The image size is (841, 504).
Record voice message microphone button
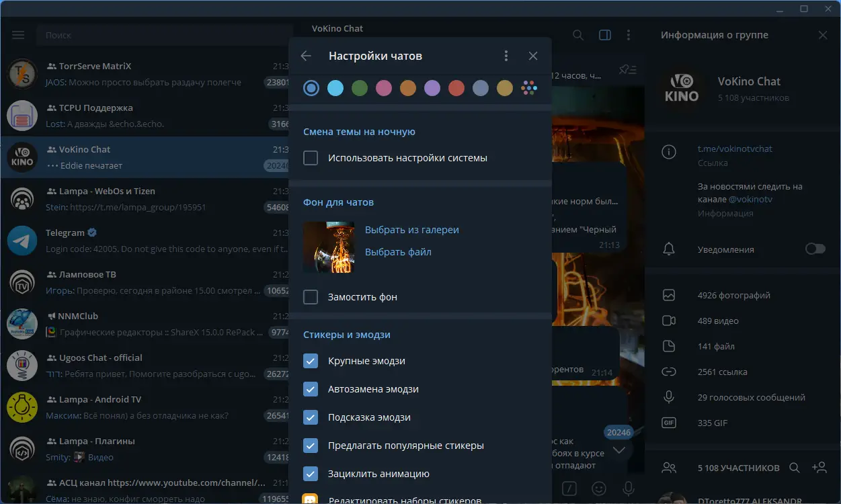pyautogui.click(x=629, y=489)
